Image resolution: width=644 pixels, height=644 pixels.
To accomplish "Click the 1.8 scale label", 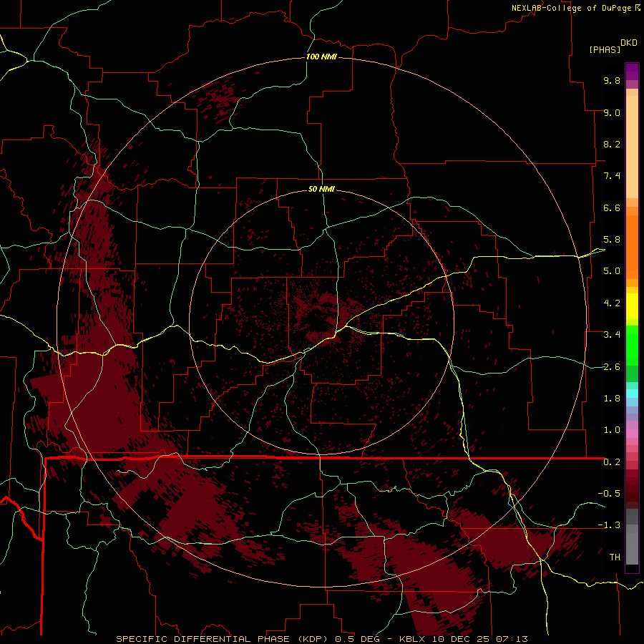I will click(x=612, y=399).
